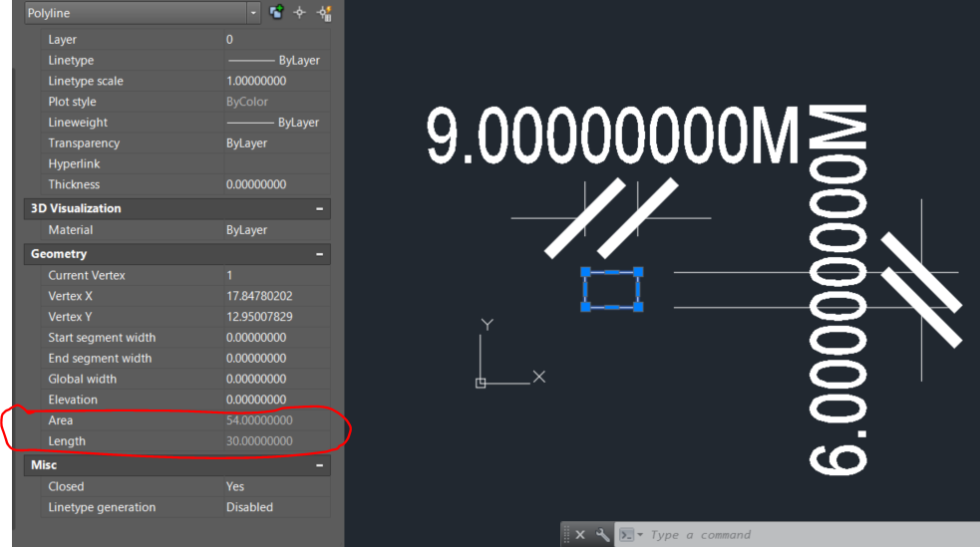Click the Geometry section header label
This screenshot has height=547, width=980.
[x=59, y=254]
